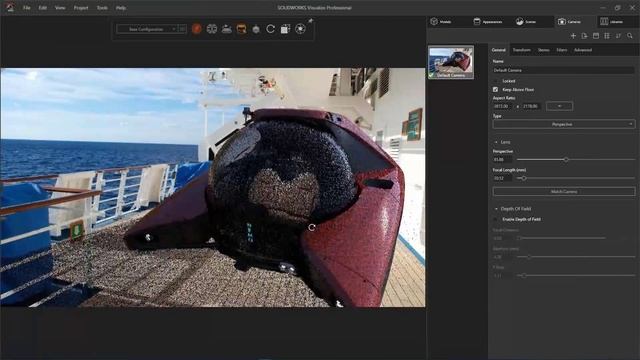Pin the main toolbar with pushpin icon
640x360 pixels.
coord(310,20)
